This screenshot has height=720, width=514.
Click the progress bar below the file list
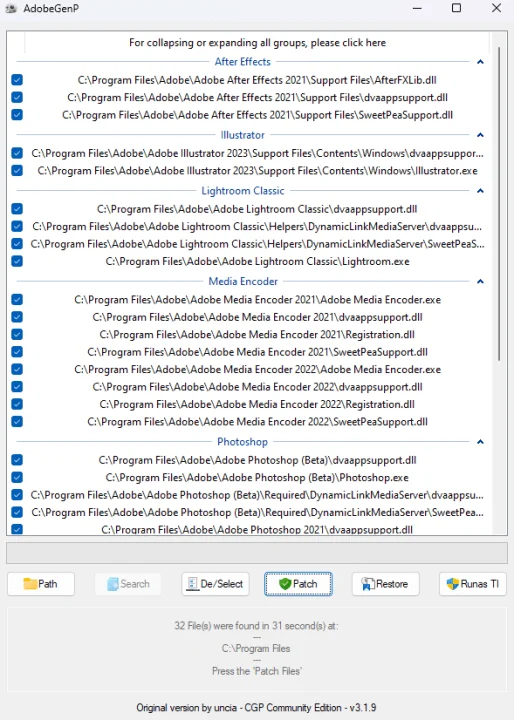pos(257,553)
